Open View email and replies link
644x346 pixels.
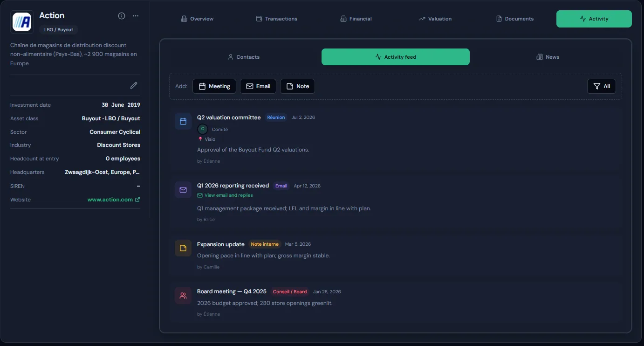coord(225,195)
